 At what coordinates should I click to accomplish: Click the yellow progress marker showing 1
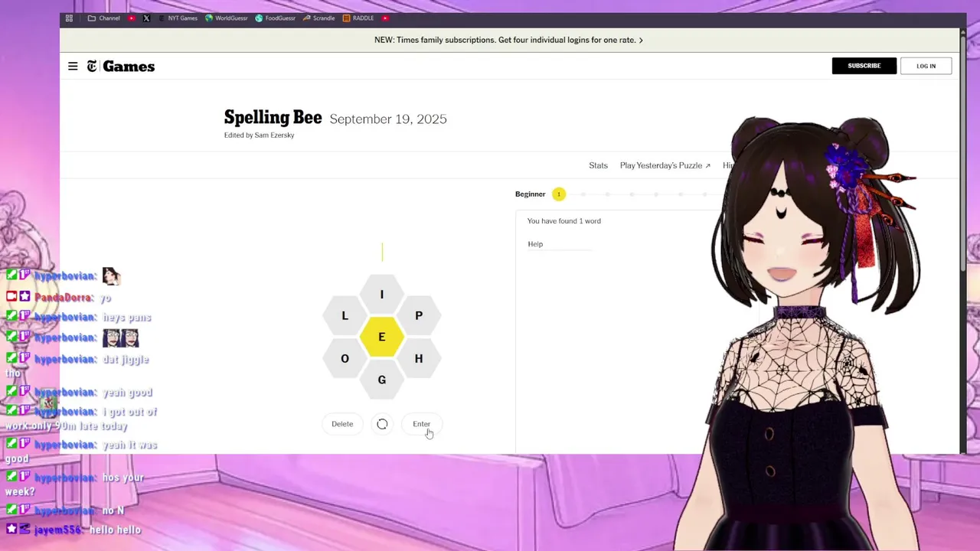click(559, 194)
